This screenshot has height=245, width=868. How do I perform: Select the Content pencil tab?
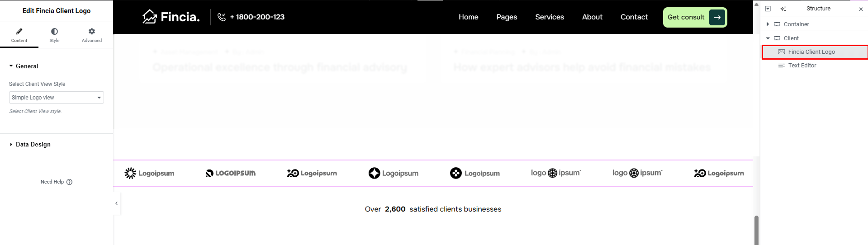19,35
